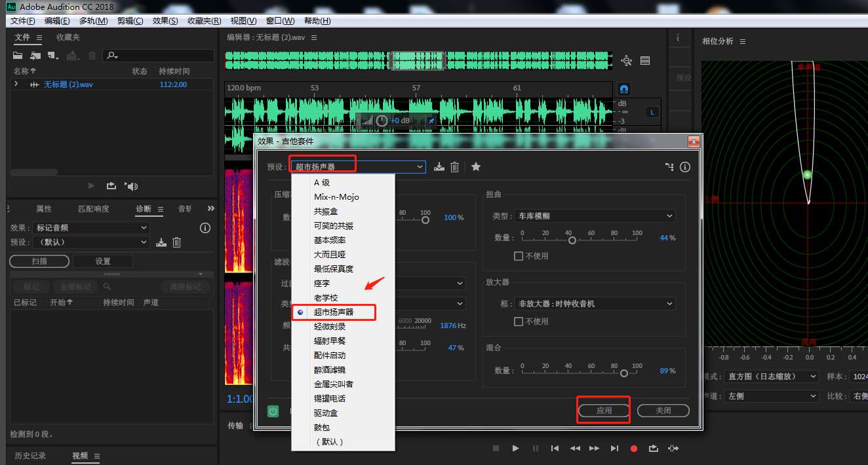This screenshot has height=465, width=868.
Task: Click the 扫描 button in the diagnostics panel
Action: tap(40, 261)
